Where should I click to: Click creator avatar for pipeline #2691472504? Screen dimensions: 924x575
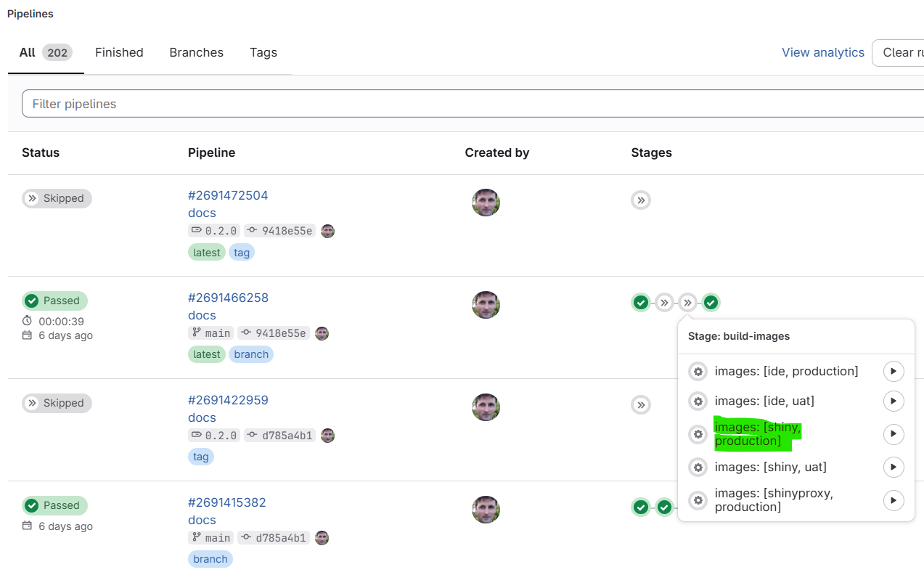pyautogui.click(x=486, y=203)
